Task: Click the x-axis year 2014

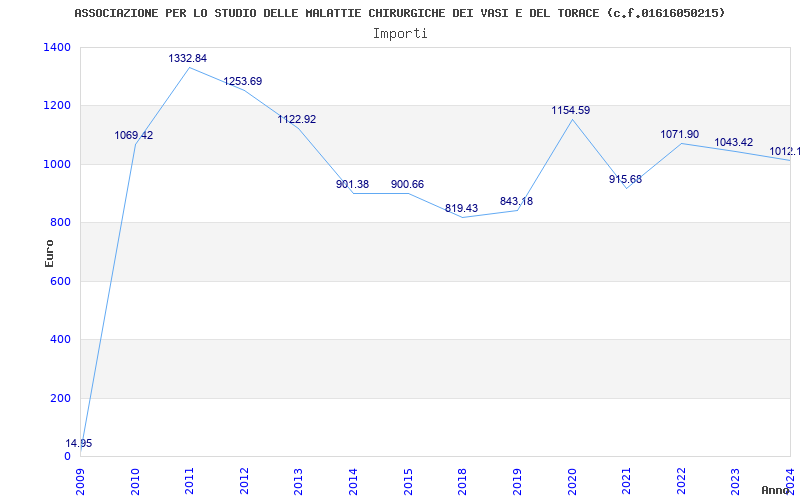Action: click(x=354, y=481)
